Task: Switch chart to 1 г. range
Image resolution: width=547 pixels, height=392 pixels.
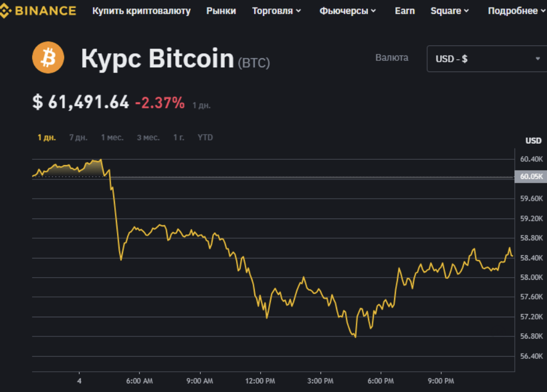Action: [178, 137]
